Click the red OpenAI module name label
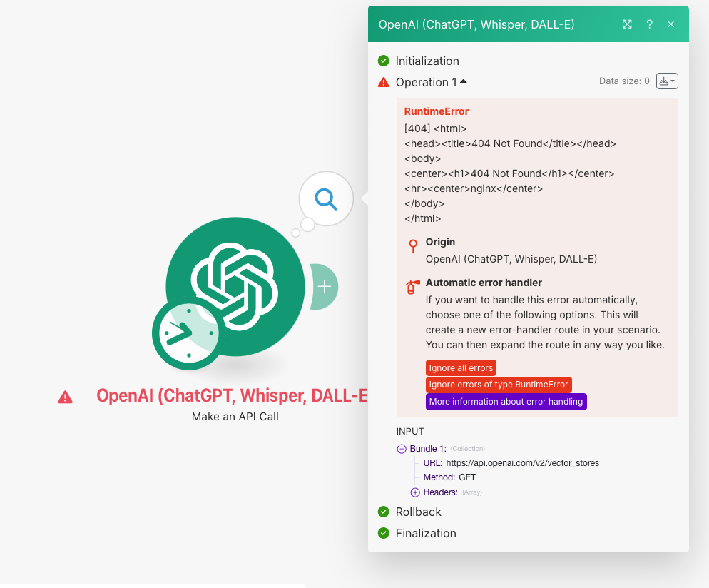The width and height of the screenshot is (709, 588). coord(232,396)
